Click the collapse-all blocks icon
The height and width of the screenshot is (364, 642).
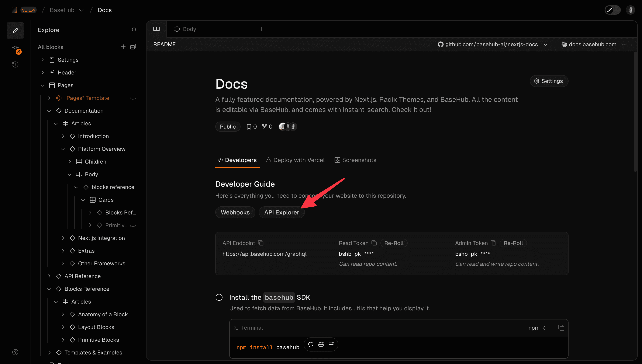(133, 47)
